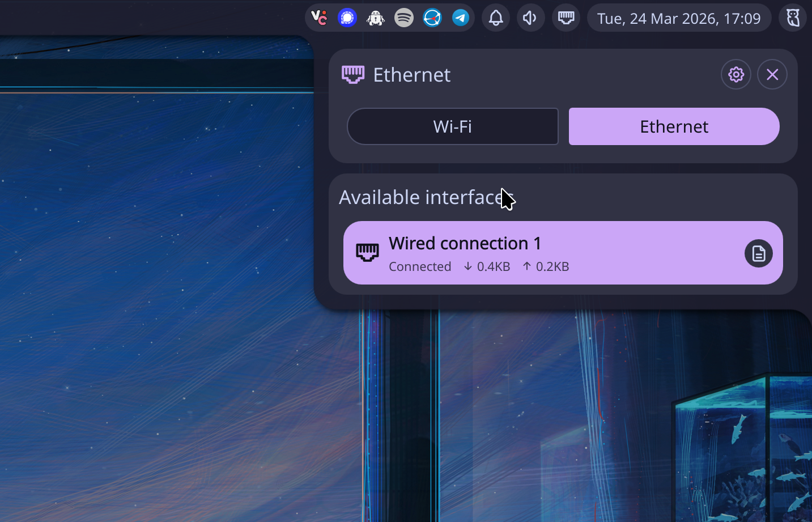Open Telegram via its tray icon
Viewport: 812px width, 522px height.
click(460, 18)
